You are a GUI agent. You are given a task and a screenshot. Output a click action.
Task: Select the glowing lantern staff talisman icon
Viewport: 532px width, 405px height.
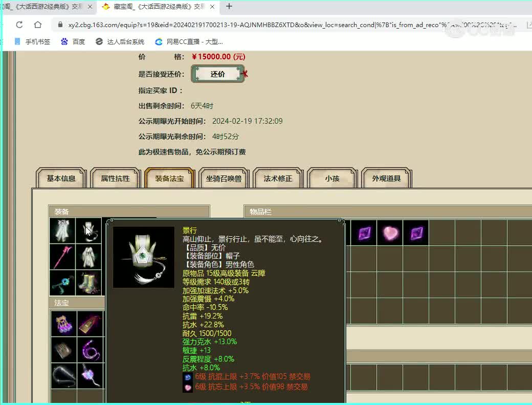coord(90,376)
